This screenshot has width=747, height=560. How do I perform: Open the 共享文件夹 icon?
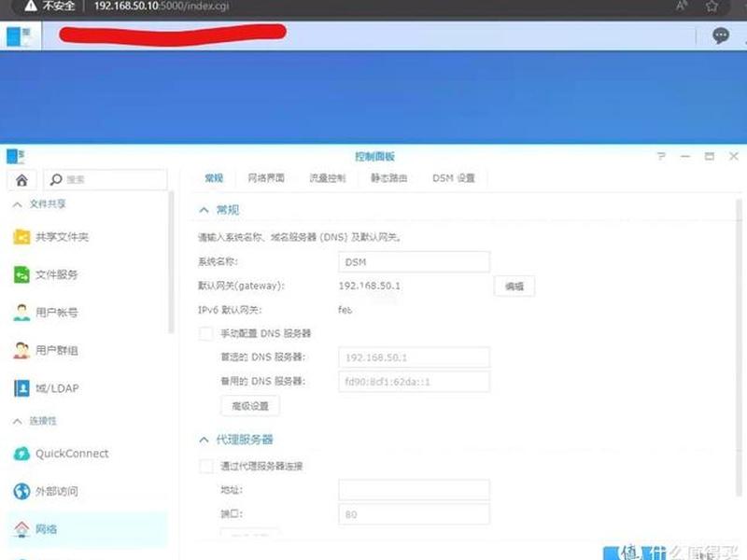point(21,237)
